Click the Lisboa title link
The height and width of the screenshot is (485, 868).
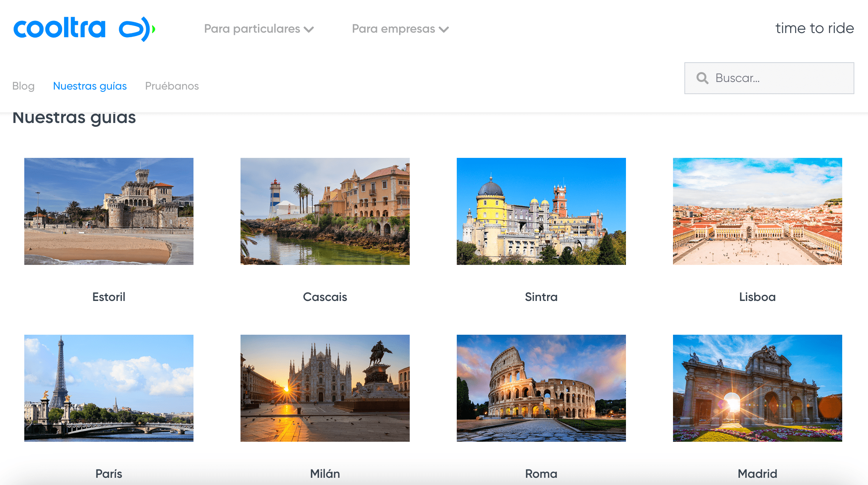coord(758,297)
